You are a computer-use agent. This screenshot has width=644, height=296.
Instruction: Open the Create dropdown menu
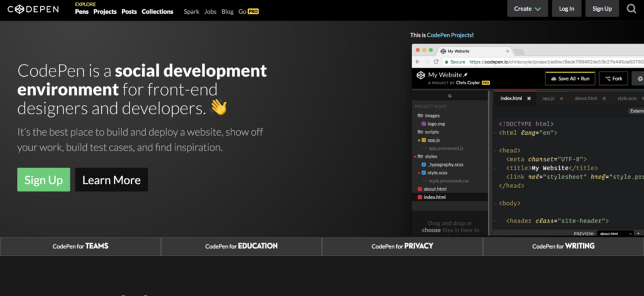527,8
